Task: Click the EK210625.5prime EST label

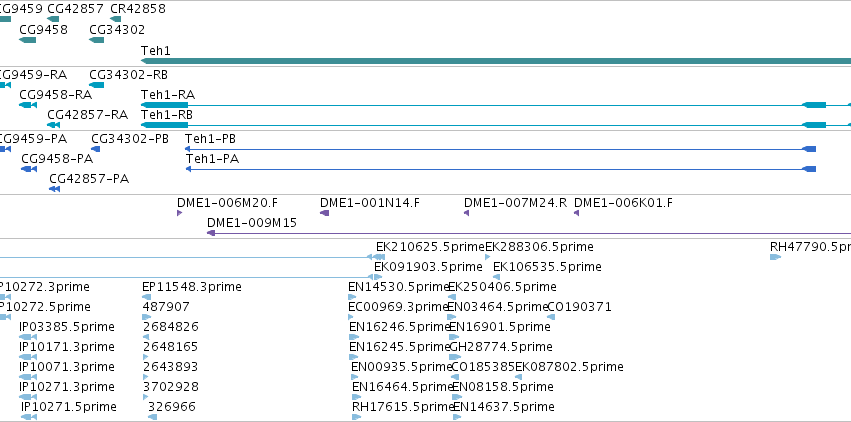Action: point(430,247)
